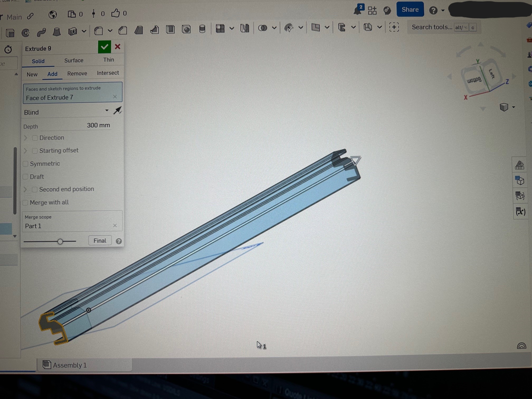
Task: Expand Second end position options
Action: [26, 189]
